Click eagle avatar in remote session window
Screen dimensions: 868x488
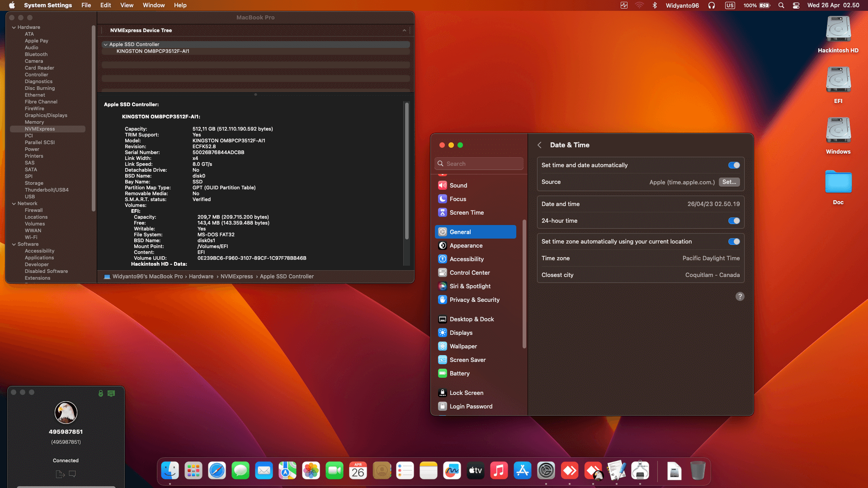coord(66,413)
